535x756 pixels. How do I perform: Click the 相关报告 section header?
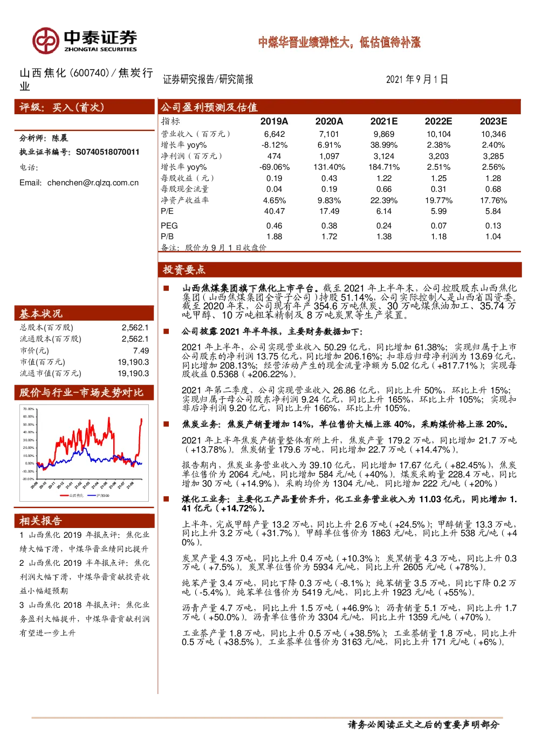click(x=85, y=521)
